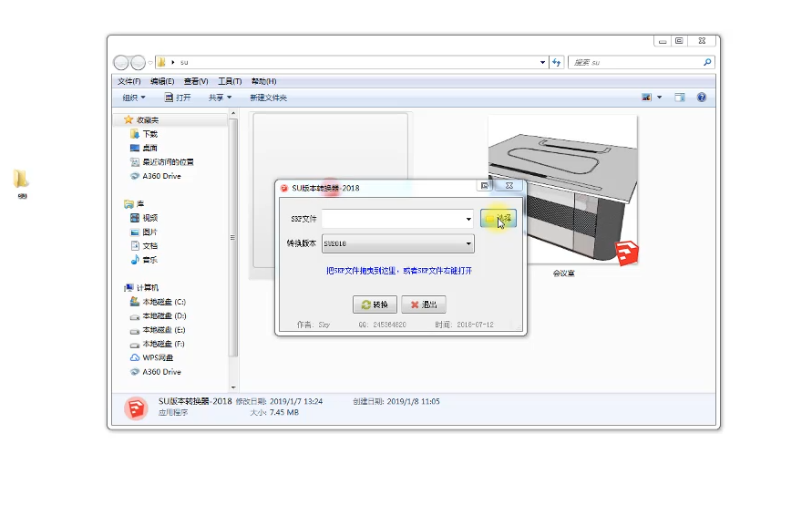
Task: Click the search su input box
Action: click(635, 62)
